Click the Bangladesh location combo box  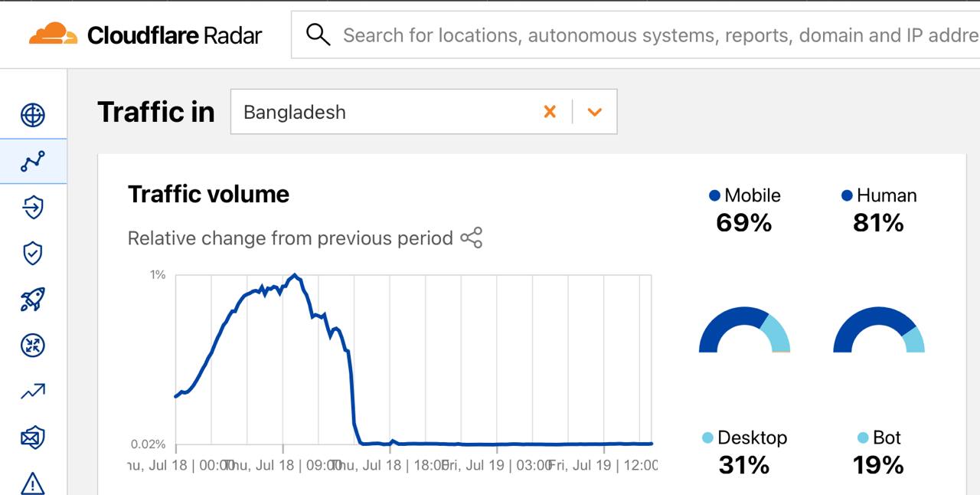pyautogui.click(x=383, y=112)
